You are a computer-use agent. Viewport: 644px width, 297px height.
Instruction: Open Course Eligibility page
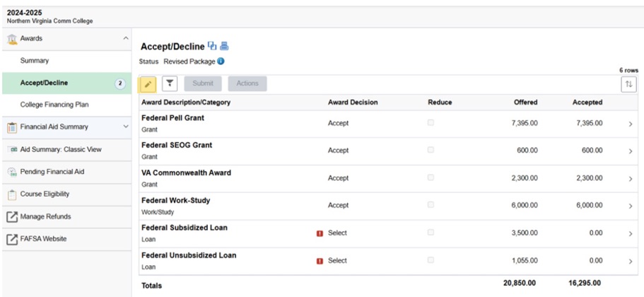[x=45, y=194]
